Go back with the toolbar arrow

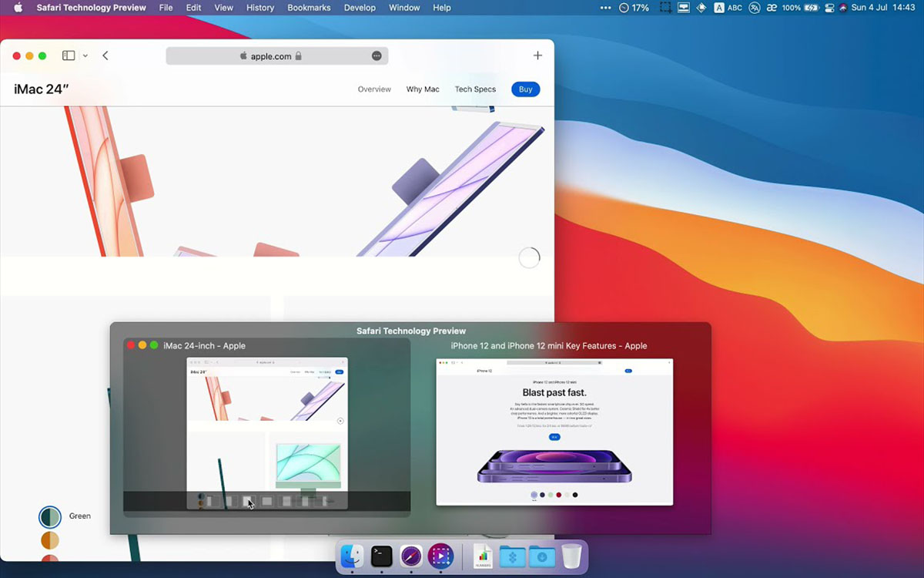(x=105, y=55)
